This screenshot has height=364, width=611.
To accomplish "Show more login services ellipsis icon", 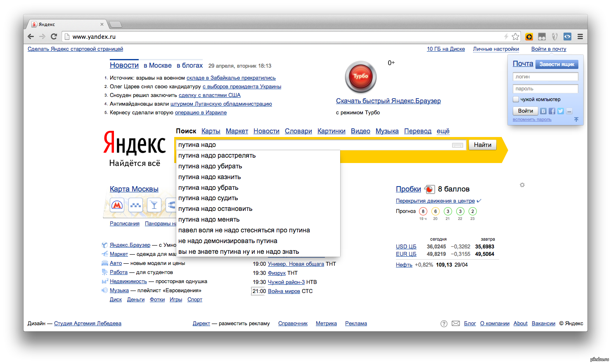I will tap(569, 111).
